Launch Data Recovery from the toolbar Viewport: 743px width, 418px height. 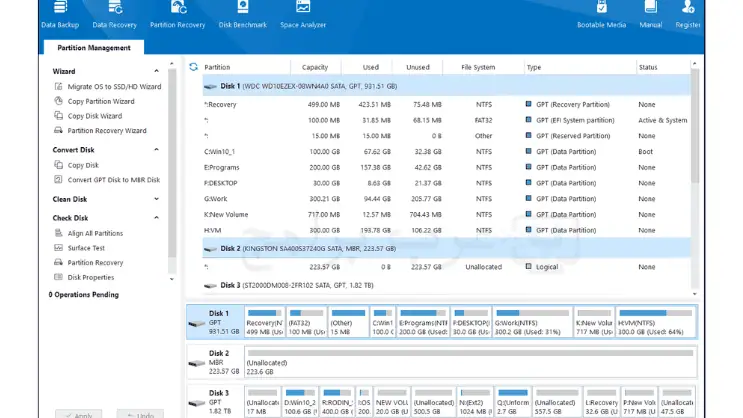114,15
